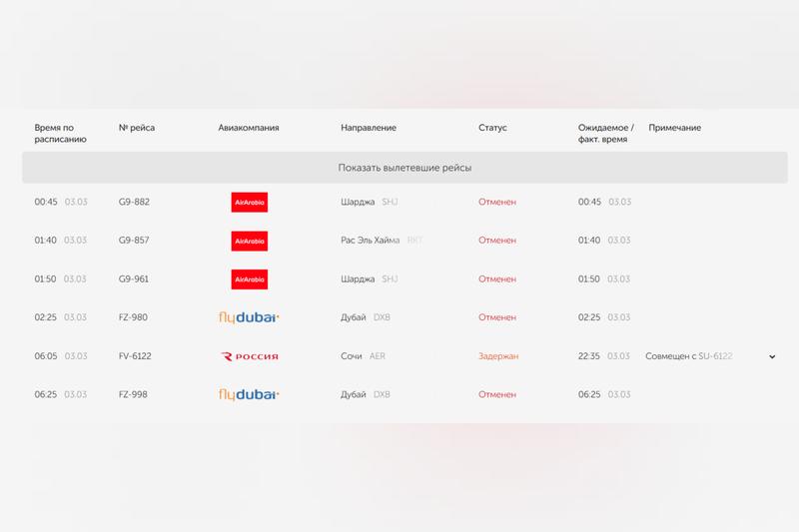Expand details chevron for flight FV-6122
Viewport: 799px width, 532px height.
tap(772, 356)
